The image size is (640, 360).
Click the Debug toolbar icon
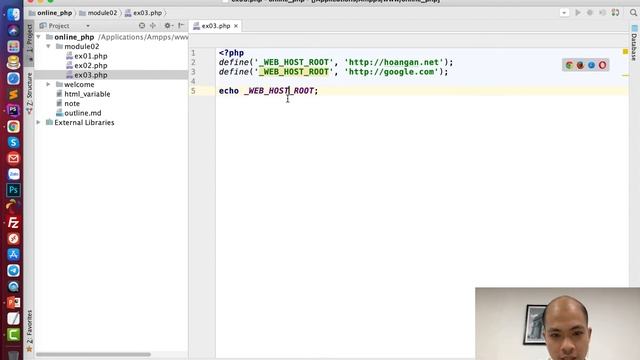click(590, 13)
